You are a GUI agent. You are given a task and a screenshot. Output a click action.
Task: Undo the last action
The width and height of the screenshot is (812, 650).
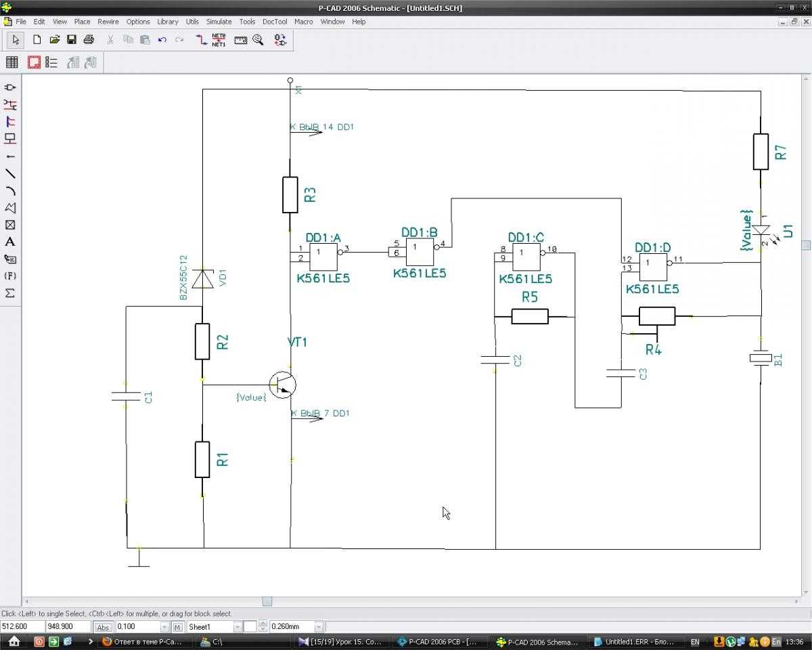click(x=162, y=40)
